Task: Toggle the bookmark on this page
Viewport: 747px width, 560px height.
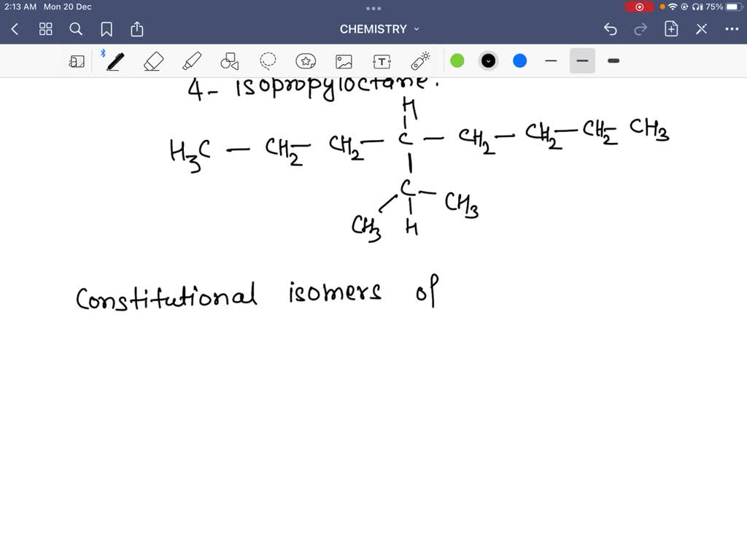Action: 107,29
